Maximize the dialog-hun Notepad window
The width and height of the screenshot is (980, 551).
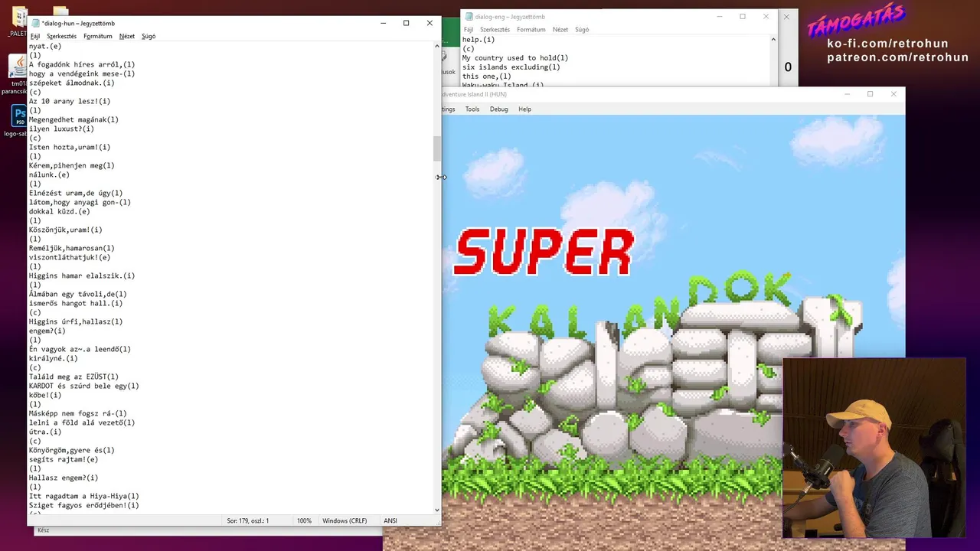pyautogui.click(x=406, y=23)
